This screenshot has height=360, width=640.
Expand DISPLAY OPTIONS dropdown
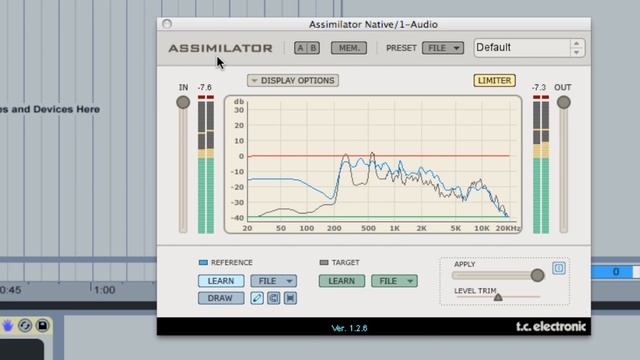(x=293, y=80)
